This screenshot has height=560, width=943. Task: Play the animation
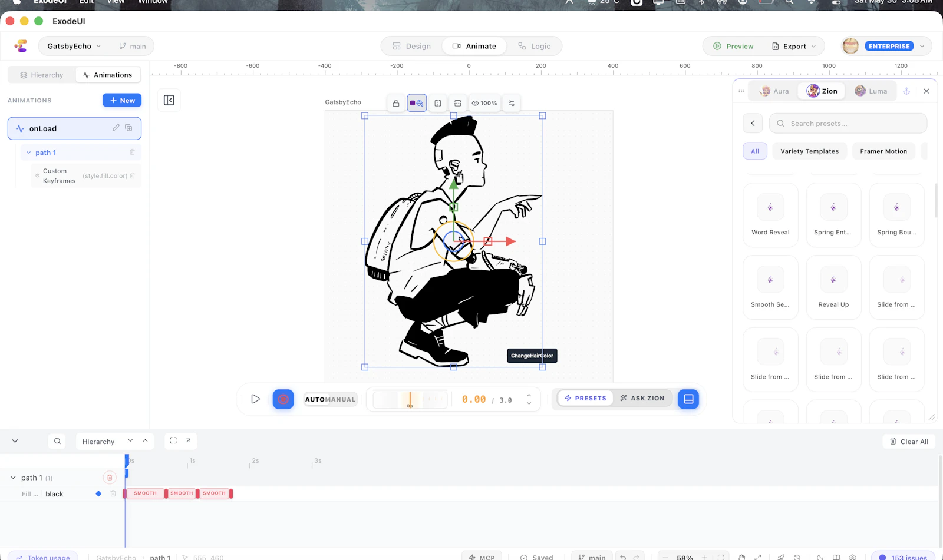point(255,399)
